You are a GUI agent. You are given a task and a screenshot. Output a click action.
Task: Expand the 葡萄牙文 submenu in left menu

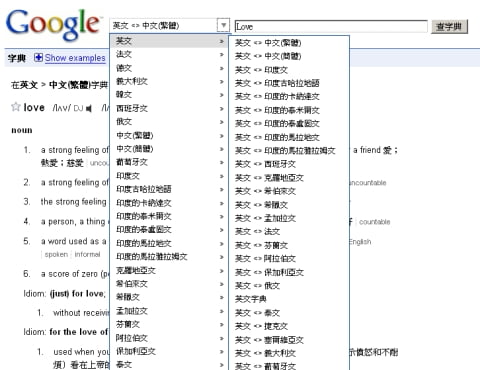click(x=169, y=162)
